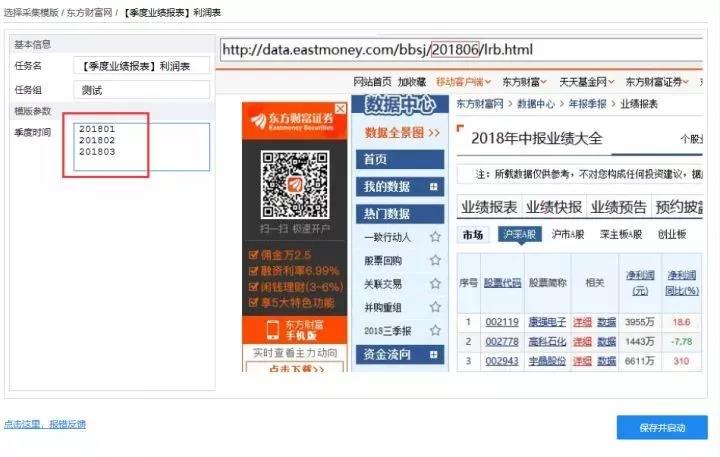Select the 深主板A股 market filter
The height and width of the screenshot is (457, 720).
pos(620,235)
